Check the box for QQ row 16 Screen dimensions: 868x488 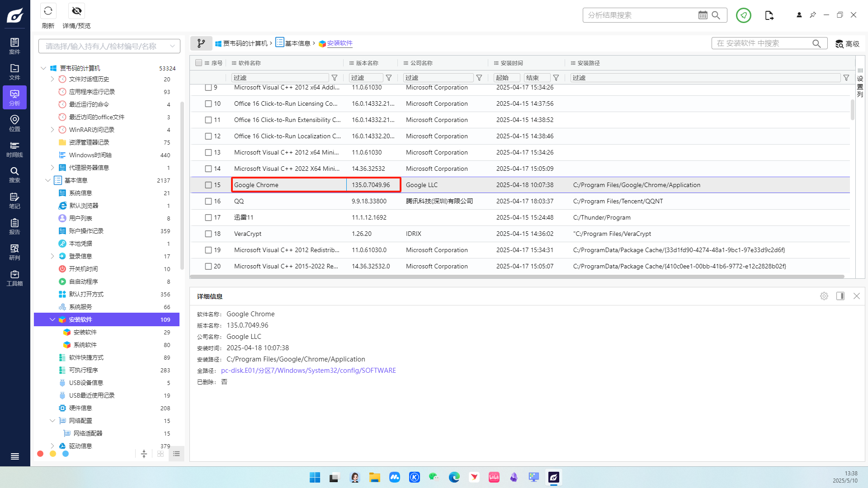208,202
